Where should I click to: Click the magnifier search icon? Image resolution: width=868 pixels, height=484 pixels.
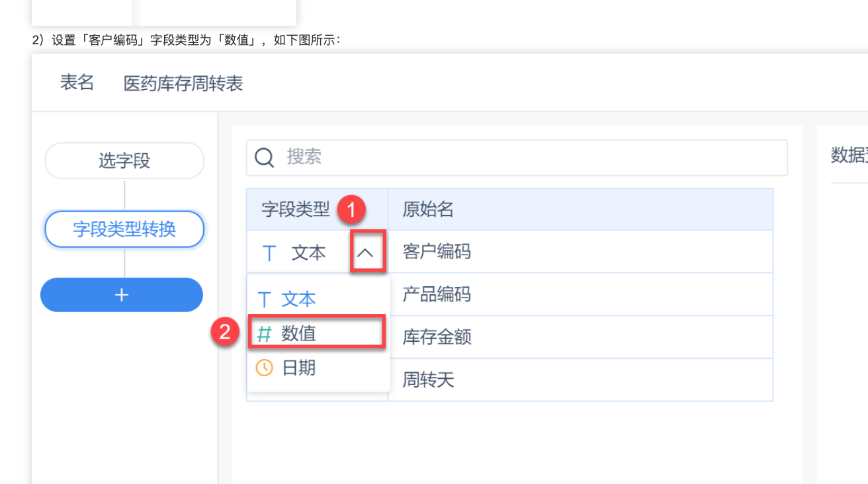coord(264,157)
